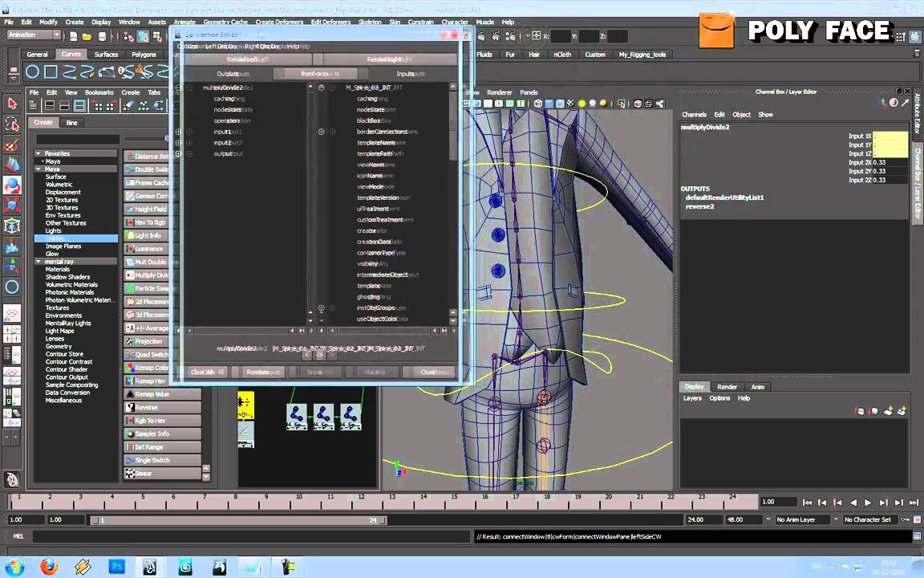
Task: Switch to the Bins tab in Hypershade
Action: pyautogui.click(x=72, y=123)
